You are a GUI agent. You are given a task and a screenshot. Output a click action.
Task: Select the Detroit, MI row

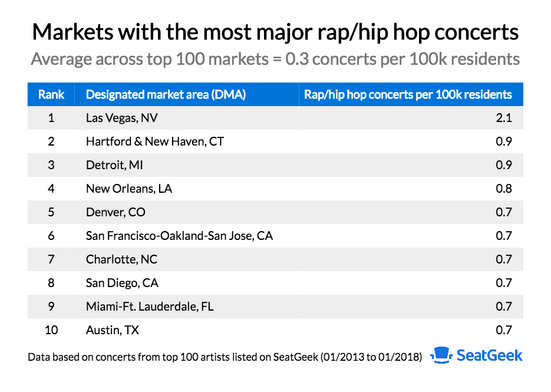(275, 165)
